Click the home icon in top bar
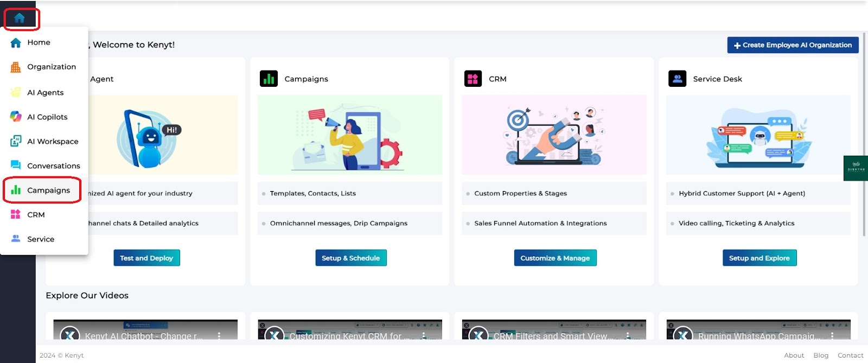The height and width of the screenshot is (363, 868). (x=20, y=18)
